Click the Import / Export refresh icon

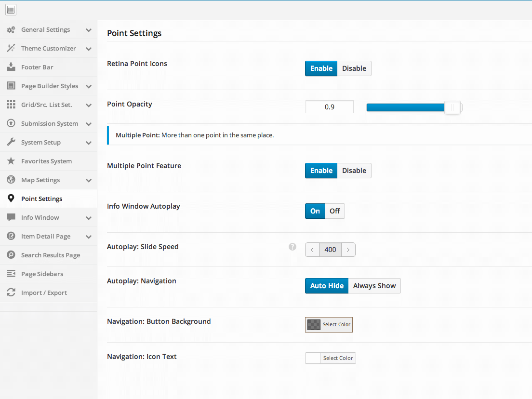[10, 293]
